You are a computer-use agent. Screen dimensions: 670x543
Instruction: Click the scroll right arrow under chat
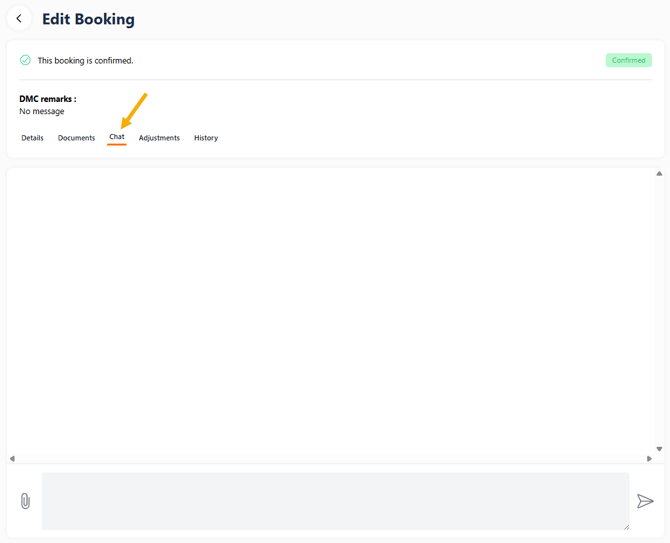tap(649, 458)
